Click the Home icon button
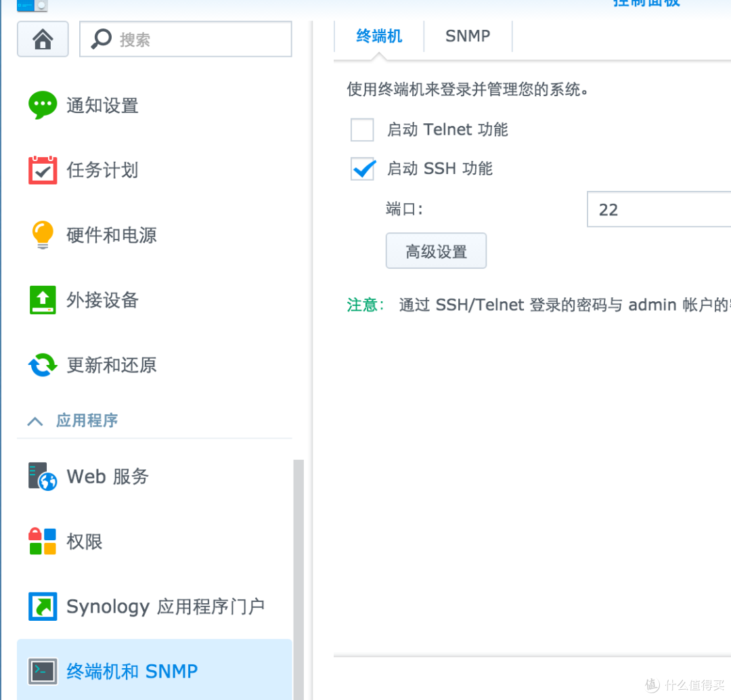 [43, 39]
